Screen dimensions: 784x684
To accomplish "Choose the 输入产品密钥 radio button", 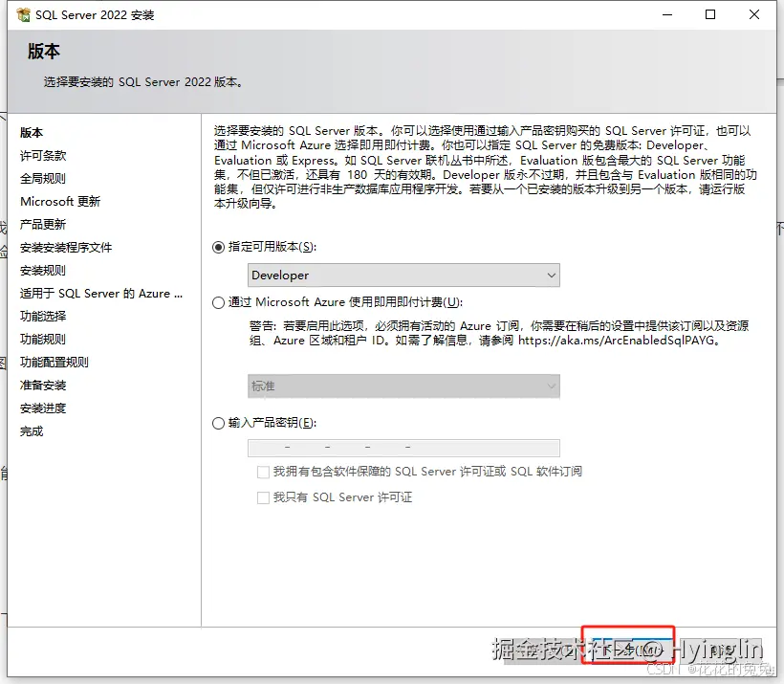I will tap(218, 423).
